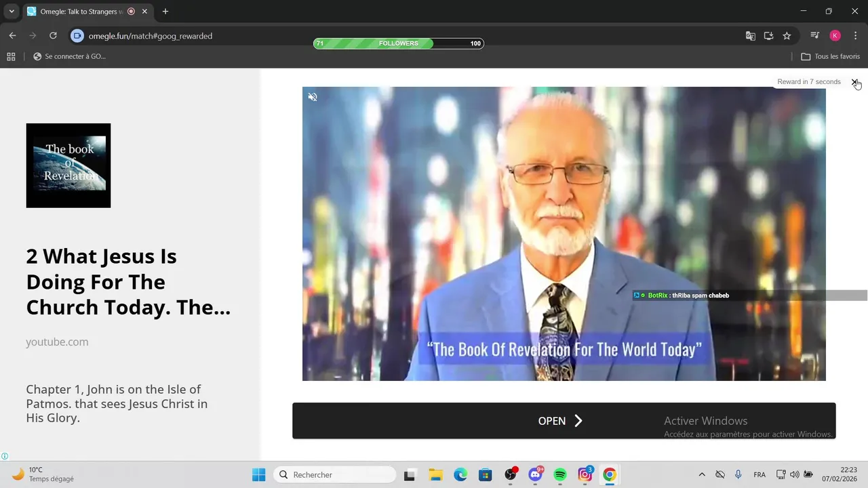868x488 pixels.
Task: Expand the Tous les favoris folder
Action: point(831,56)
